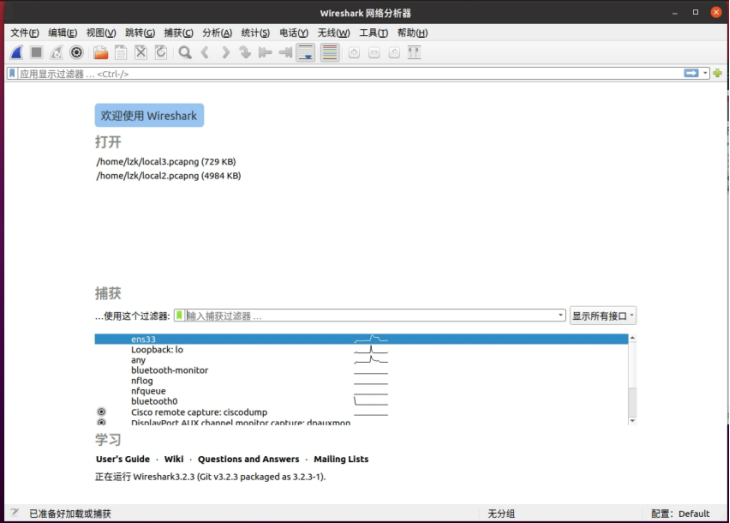Open display filter history dropdown arrow
730x523 pixels.
(705, 74)
